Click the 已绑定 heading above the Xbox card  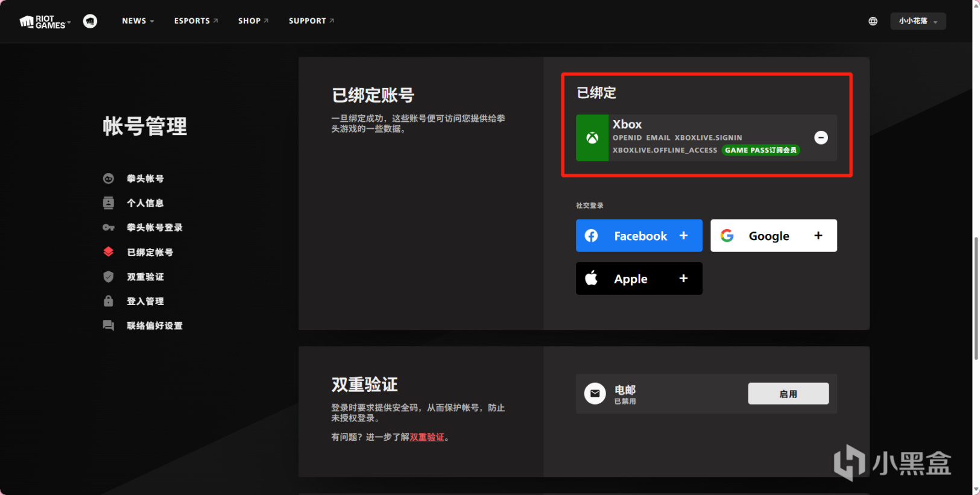[596, 93]
